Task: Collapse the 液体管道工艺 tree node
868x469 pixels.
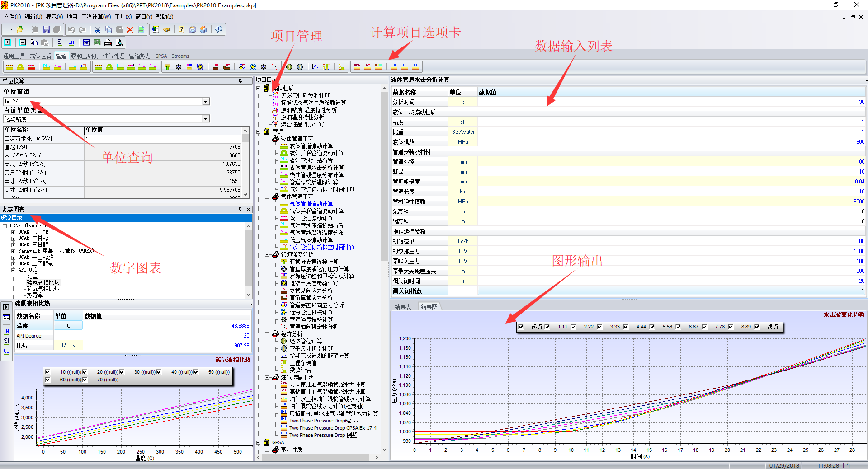Action: (x=267, y=139)
